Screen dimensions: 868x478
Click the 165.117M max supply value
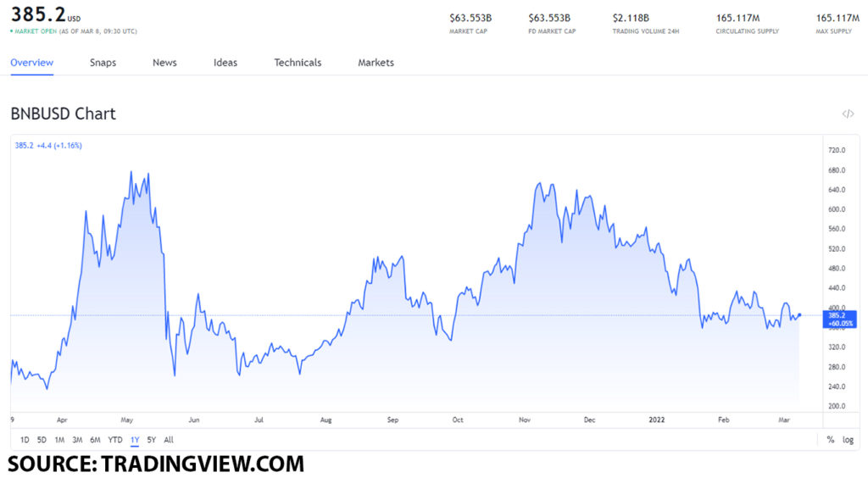(837, 19)
